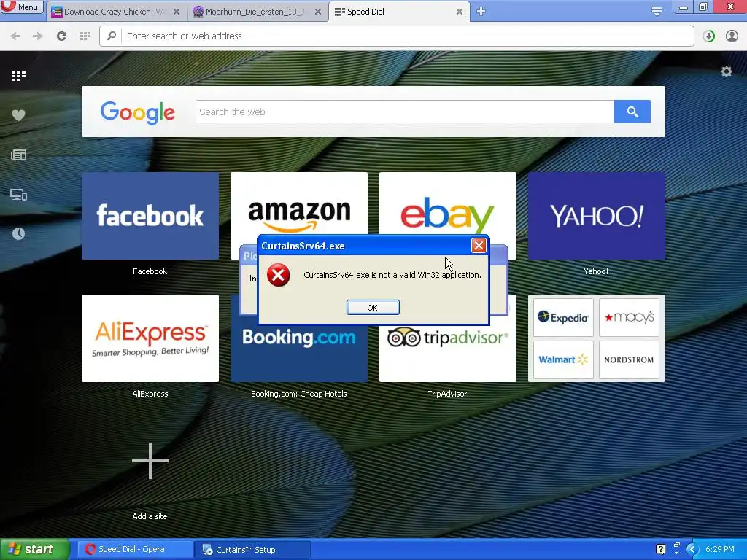Open the Windows start button
747x560 pixels.
click(34, 550)
